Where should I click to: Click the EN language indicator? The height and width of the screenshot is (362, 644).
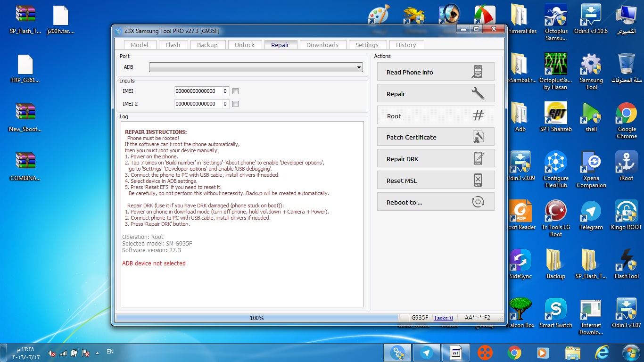click(x=110, y=352)
